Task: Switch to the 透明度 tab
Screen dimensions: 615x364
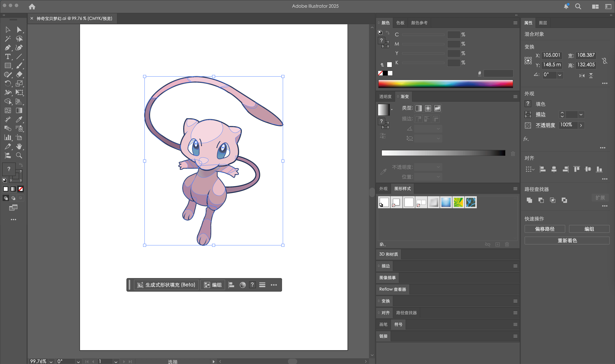Action: (x=385, y=97)
